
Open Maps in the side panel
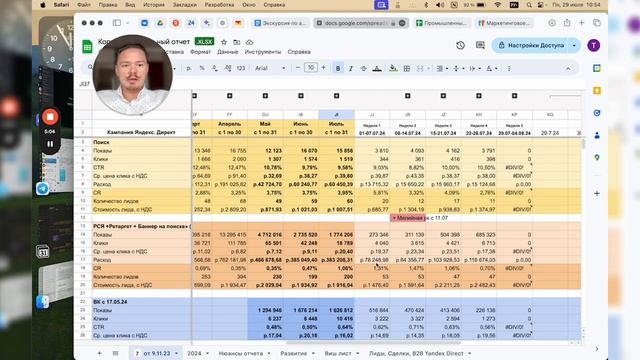(x=597, y=158)
